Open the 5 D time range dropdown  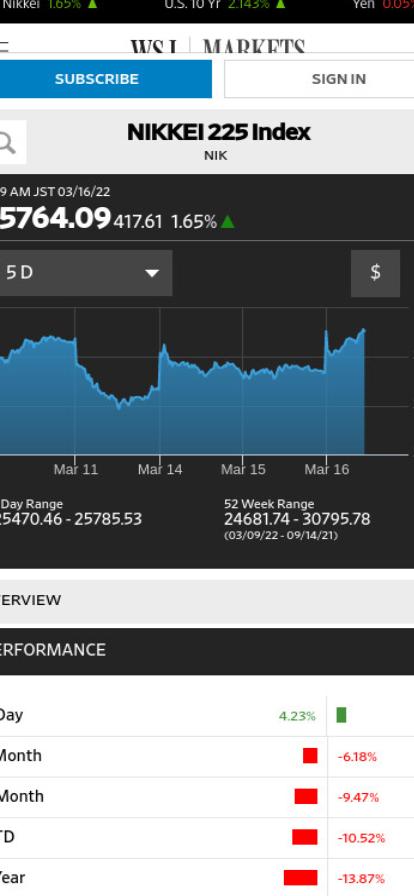(x=86, y=273)
